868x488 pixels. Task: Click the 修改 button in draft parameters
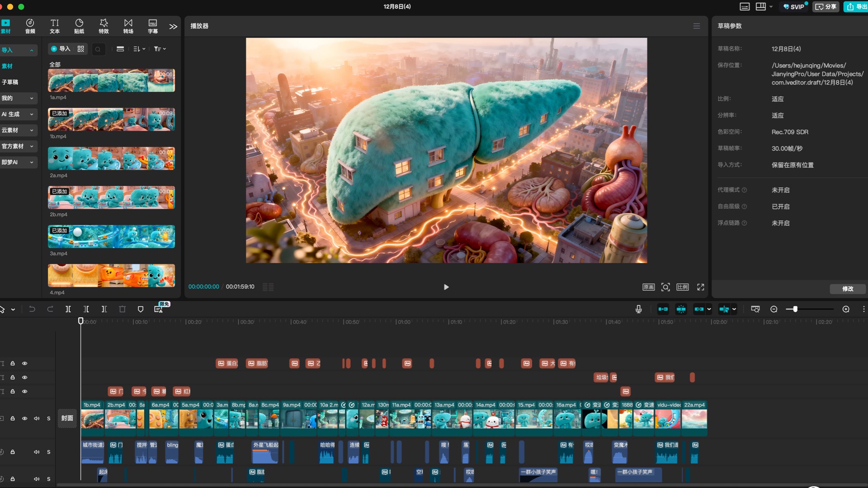point(847,289)
